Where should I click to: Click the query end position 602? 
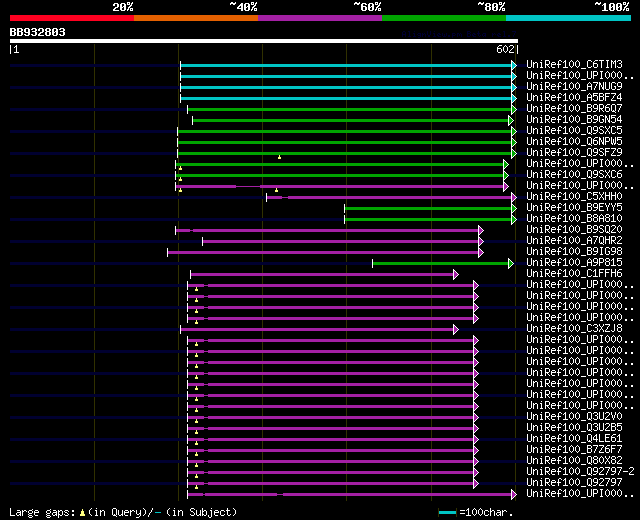pyautogui.click(x=505, y=49)
